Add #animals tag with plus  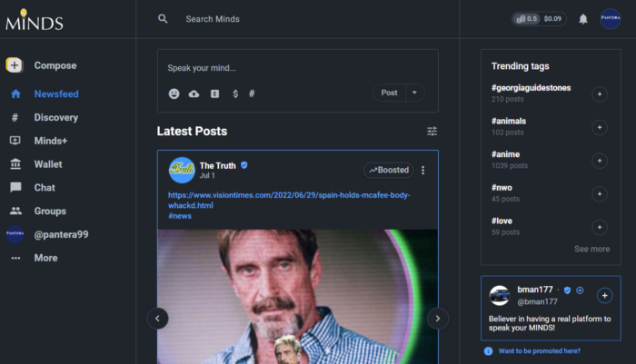tap(600, 127)
